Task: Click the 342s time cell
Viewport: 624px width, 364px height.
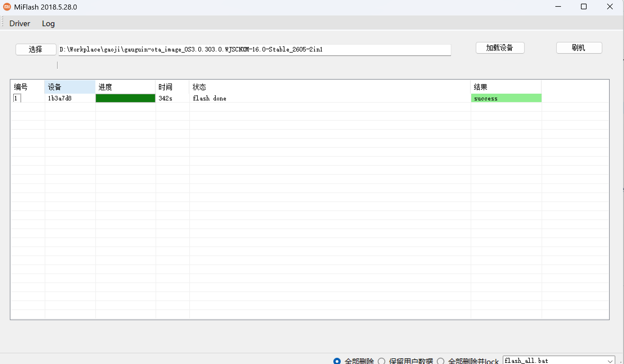Action: tap(172, 98)
